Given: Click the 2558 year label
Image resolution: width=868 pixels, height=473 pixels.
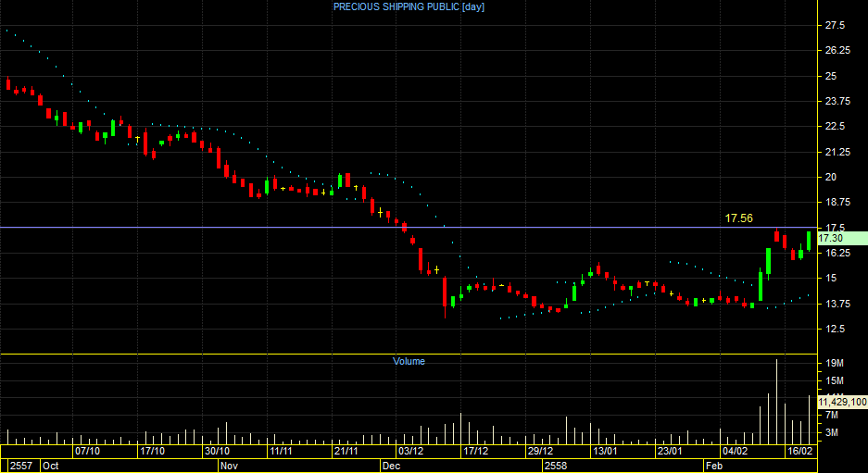Looking at the screenshot, I should pyautogui.click(x=556, y=466).
